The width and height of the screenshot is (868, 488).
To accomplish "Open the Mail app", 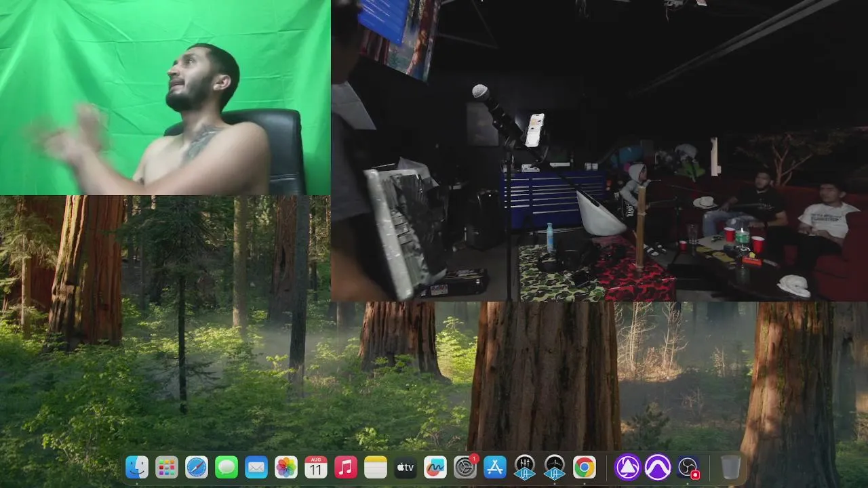I will (x=256, y=467).
